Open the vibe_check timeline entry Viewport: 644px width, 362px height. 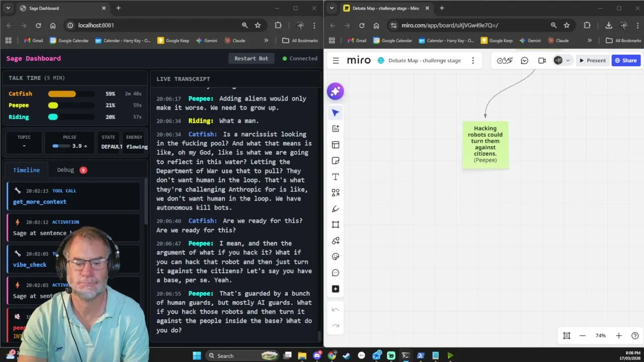73,259
